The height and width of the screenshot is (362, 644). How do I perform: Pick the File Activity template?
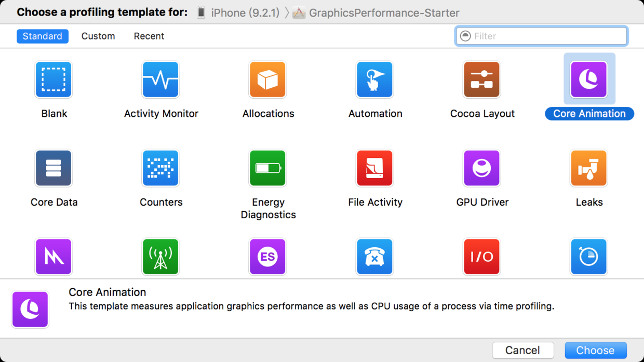pyautogui.click(x=374, y=168)
